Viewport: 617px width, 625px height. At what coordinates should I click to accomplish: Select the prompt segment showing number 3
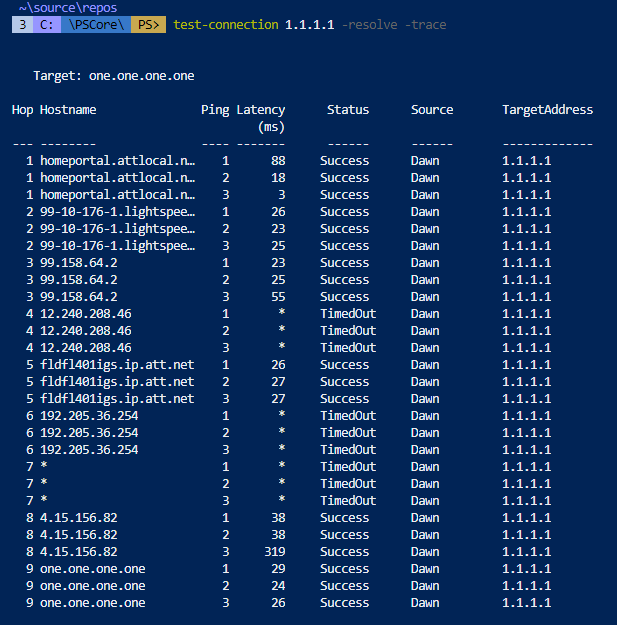click(23, 25)
